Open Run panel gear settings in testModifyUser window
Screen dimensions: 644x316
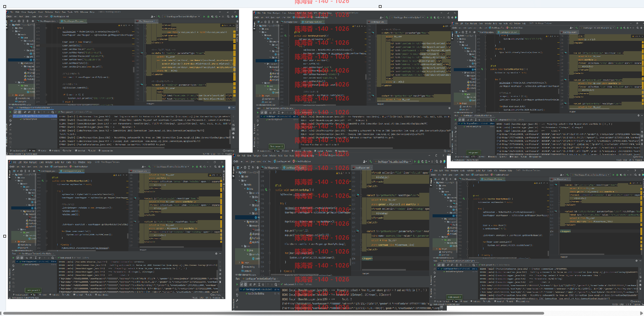229,107
